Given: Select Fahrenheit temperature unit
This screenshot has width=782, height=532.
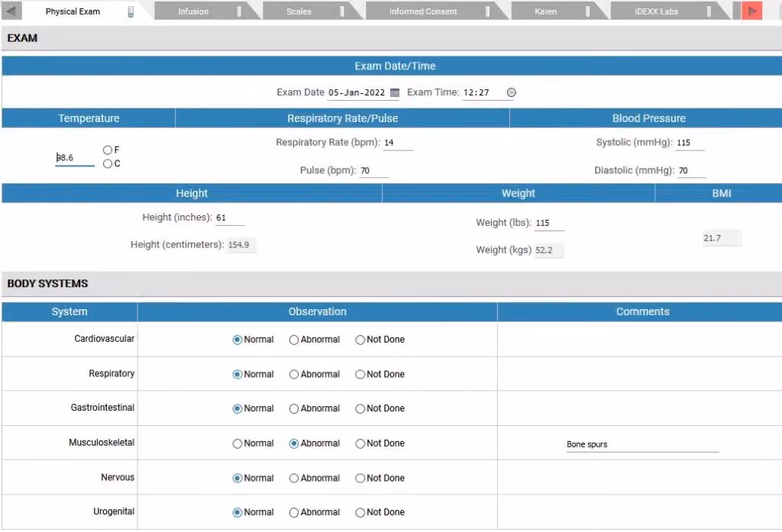Looking at the screenshot, I should tap(107, 150).
